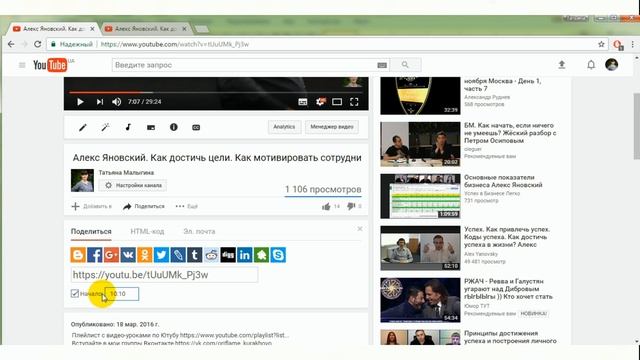Open the magic wand enhancements tool
Screen dimensions: 640x360
[105, 127]
